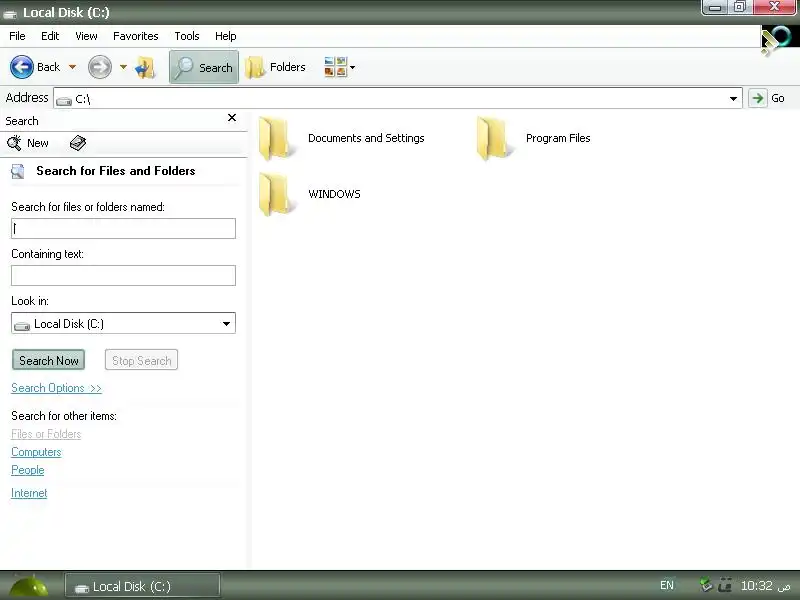Click the New search button
This screenshot has height=600, width=800.
(x=28, y=143)
